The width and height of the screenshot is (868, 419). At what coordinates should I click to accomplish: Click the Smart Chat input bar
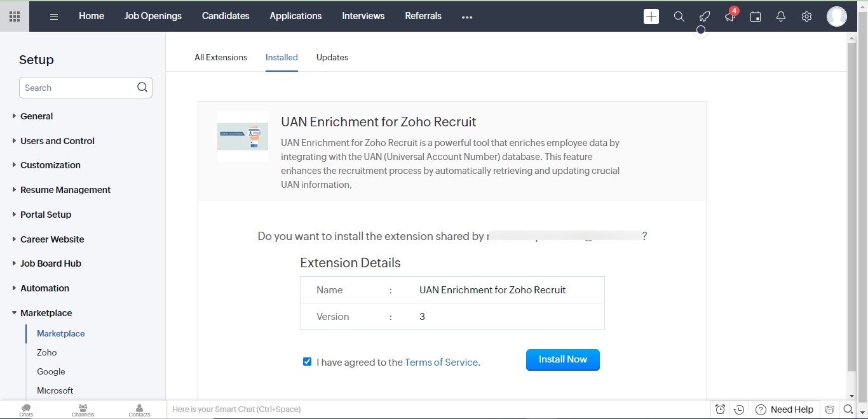(438, 409)
